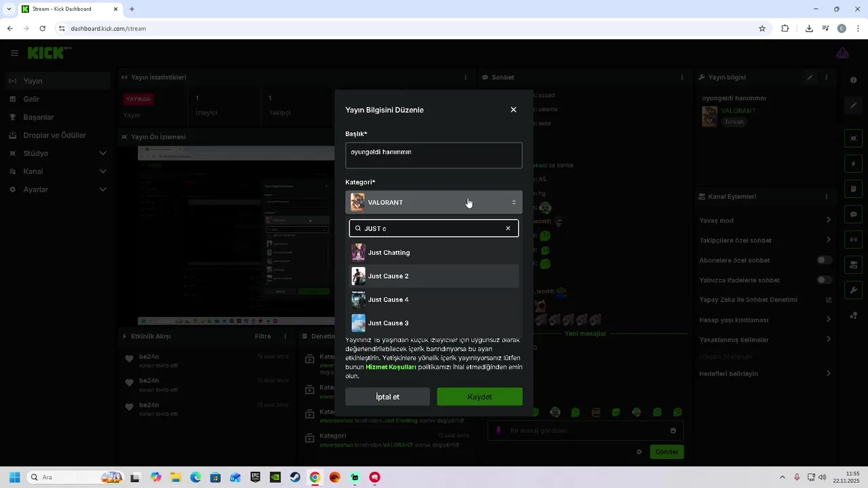868x488 pixels.
Task: Click the category search text field
Action: click(x=434, y=228)
